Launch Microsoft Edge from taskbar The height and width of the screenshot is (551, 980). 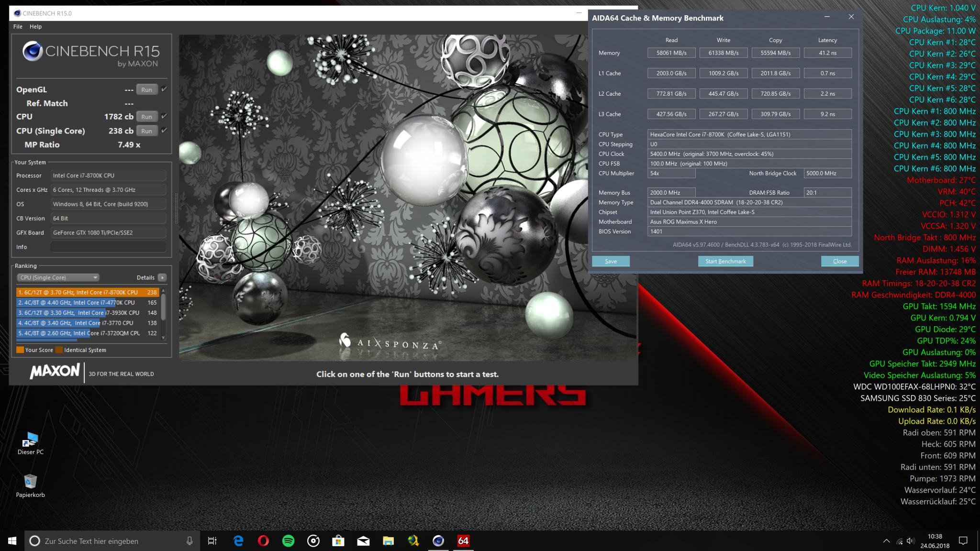(x=238, y=541)
